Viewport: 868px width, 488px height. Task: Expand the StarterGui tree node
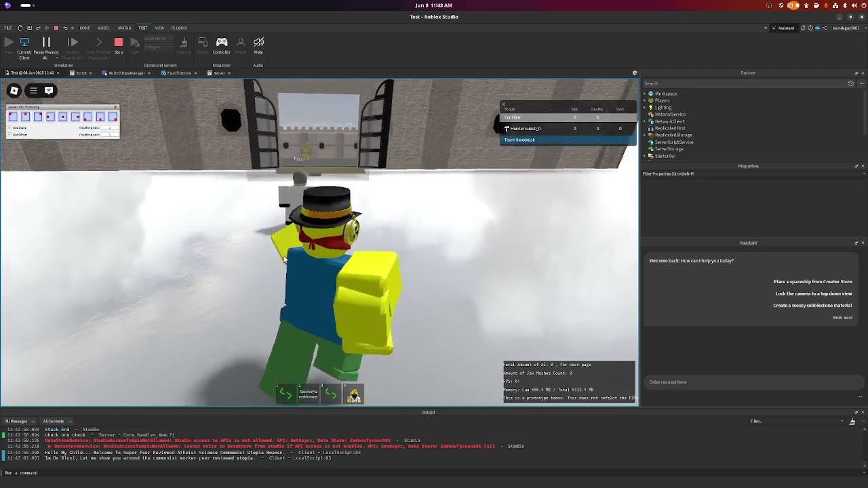click(x=645, y=156)
